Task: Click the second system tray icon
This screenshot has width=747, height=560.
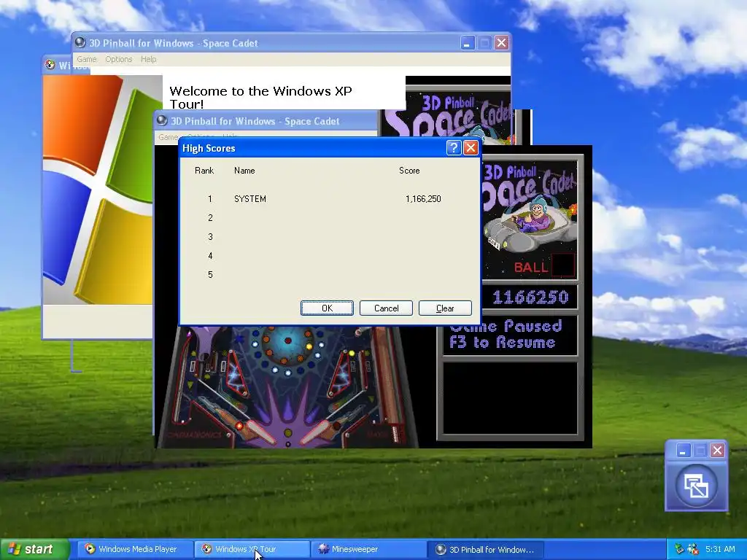Action: tap(693, 549)
